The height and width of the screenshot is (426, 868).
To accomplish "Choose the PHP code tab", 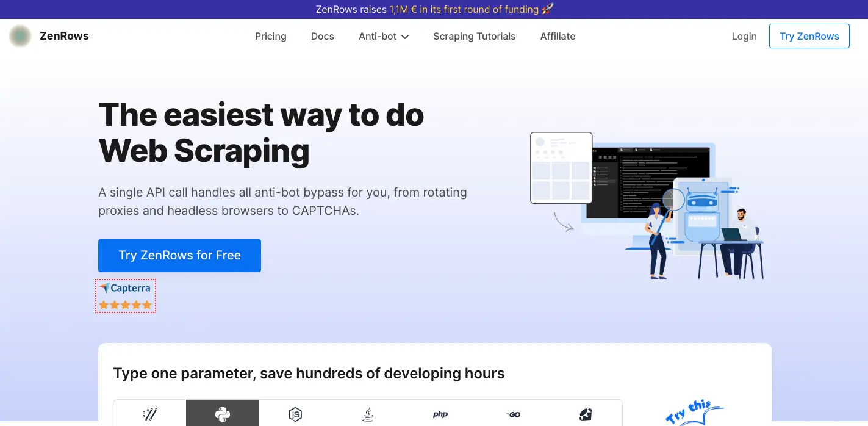I will tap(440, 414).
